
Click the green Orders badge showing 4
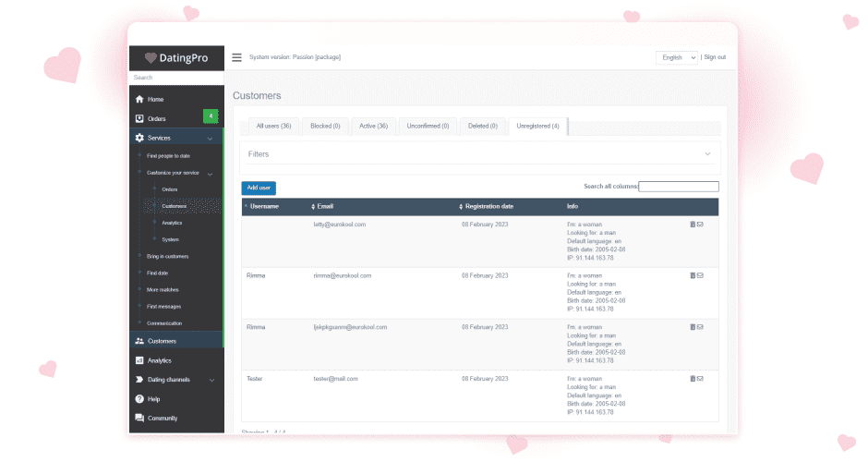coord(211,116)
